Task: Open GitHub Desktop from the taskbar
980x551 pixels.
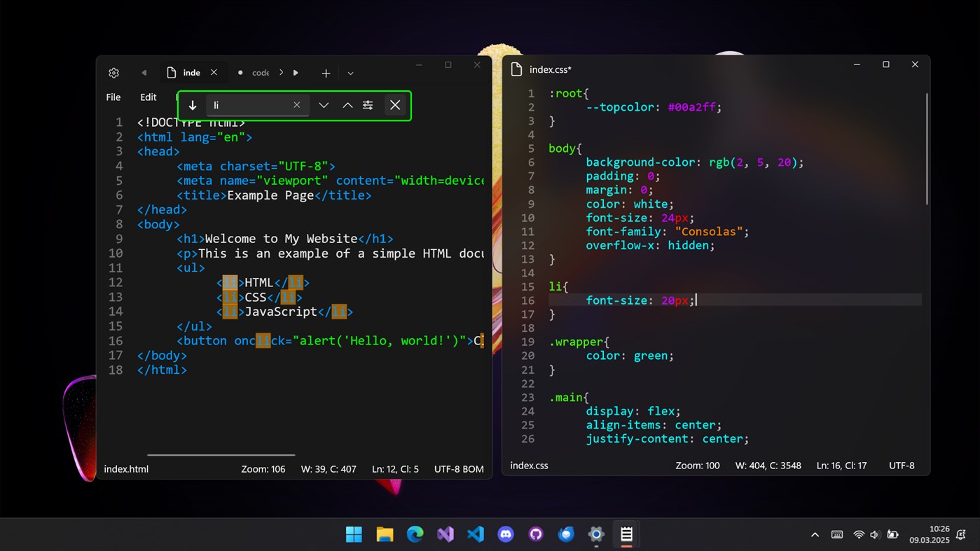Action: 536,535
